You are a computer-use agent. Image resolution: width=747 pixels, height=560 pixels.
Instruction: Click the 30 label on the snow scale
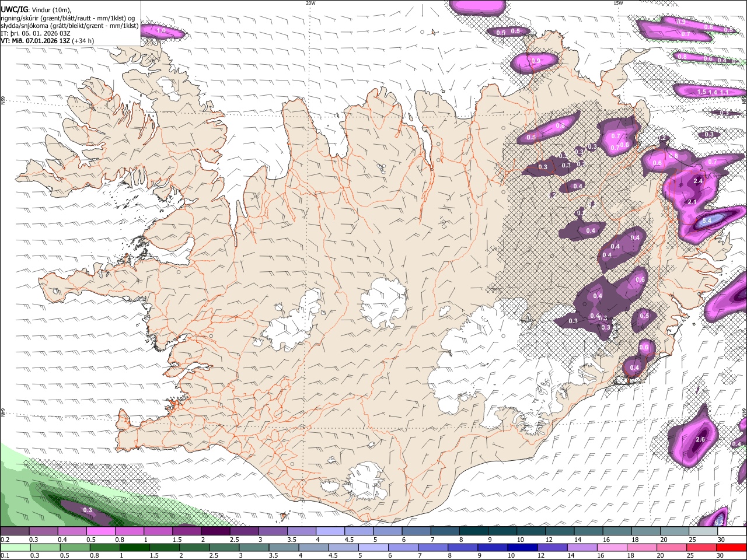point(721,540)
